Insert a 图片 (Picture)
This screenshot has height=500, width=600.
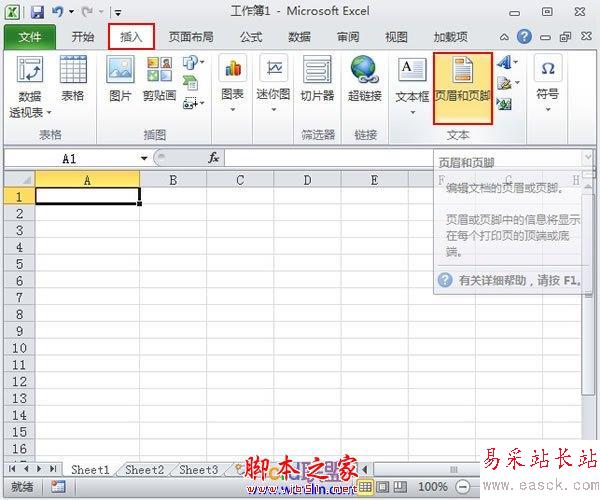pos(120,78)
